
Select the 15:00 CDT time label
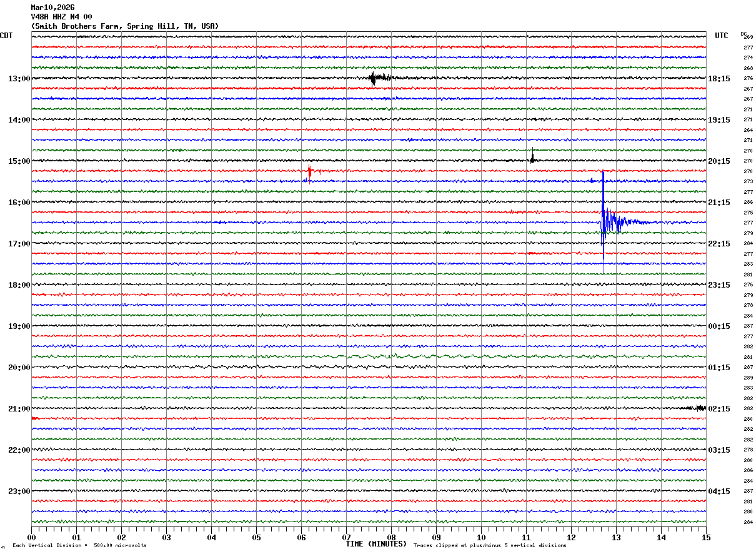click(x=19, y=161)
